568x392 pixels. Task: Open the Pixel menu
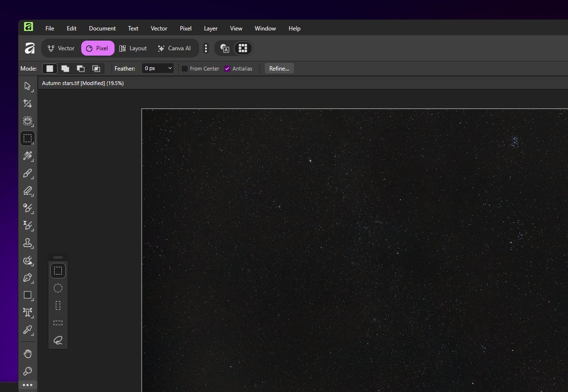coord(186,28)
